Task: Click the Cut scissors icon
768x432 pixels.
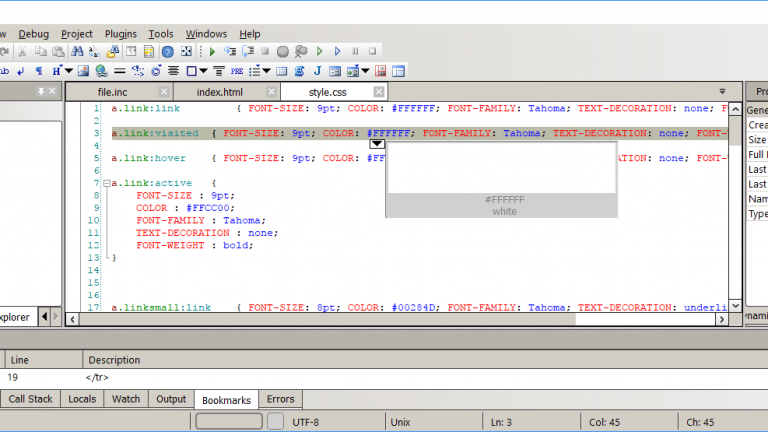Action: tap(22, 51)
